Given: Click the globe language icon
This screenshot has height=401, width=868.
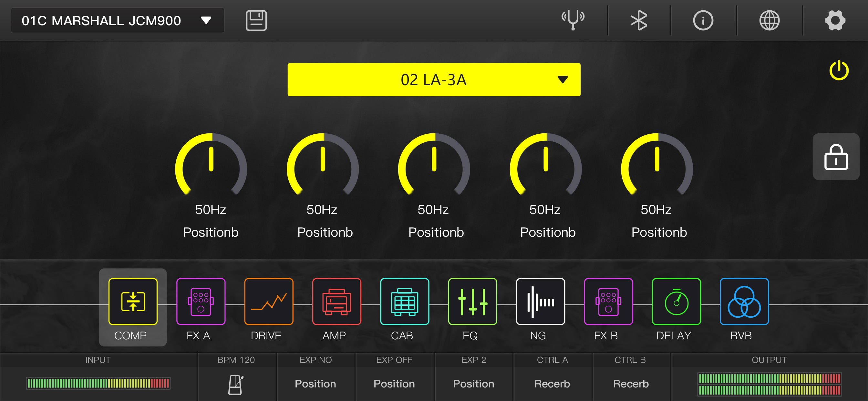Looking at the screenshot, I should pyautogui.click(x=769, y=21).
